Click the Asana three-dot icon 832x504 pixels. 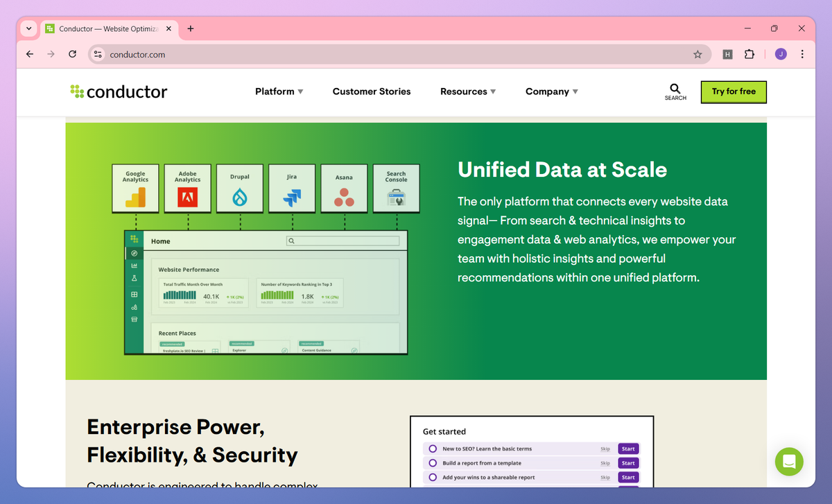click(344, 198)
